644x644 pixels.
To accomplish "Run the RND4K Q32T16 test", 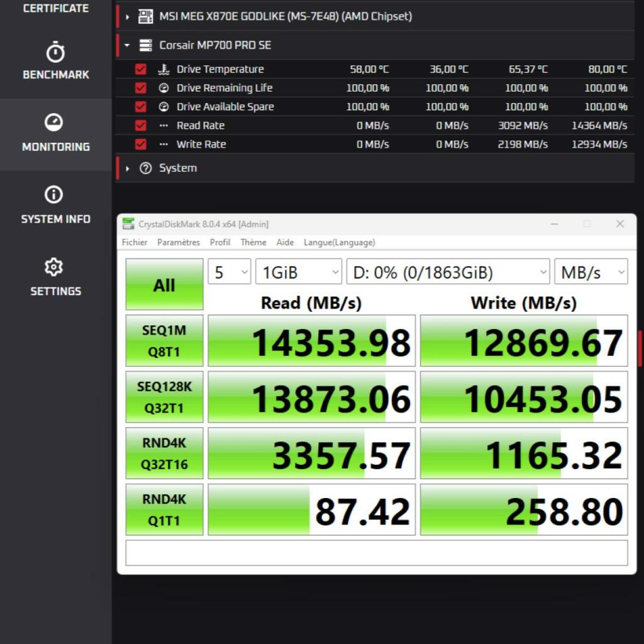I will [164, 453].
